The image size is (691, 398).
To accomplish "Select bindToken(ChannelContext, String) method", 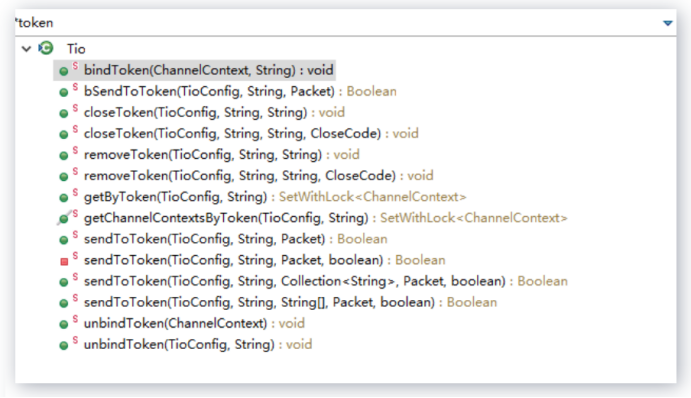I will (208, 70).
